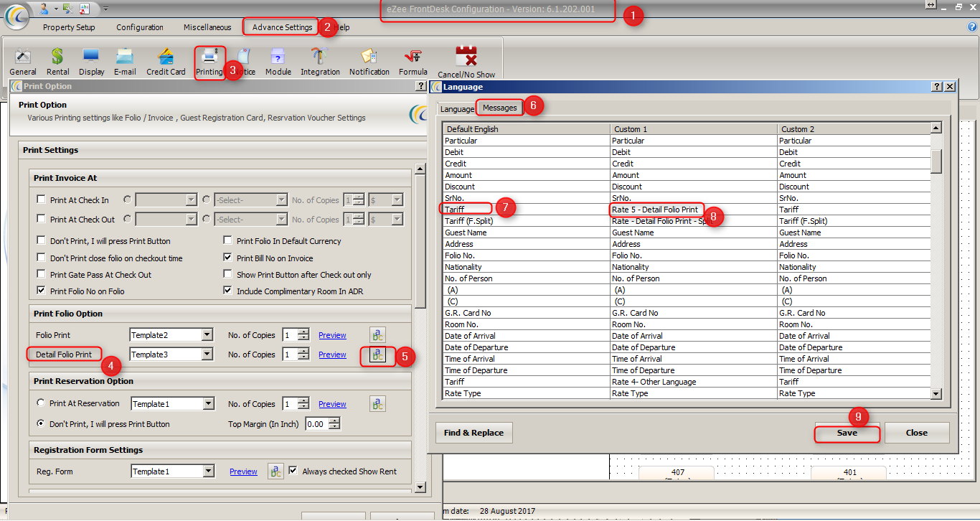Open Folio Print template dropdown
Image resolution: width=980 pixels, height=521 pixels.
(207, 335)
